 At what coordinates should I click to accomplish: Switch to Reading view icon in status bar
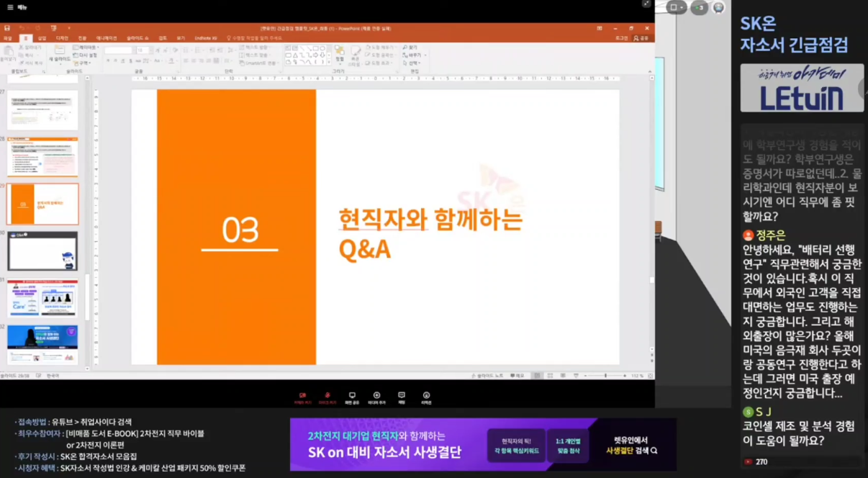tap(563, 376)
